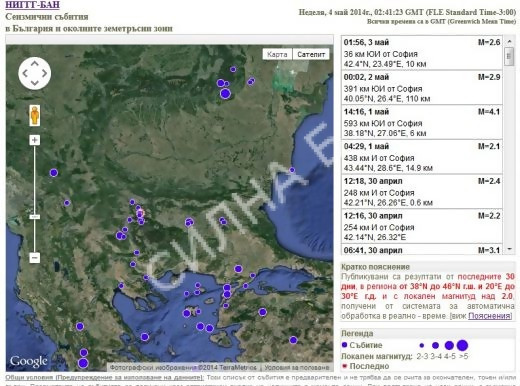Click the events list scroll up arrow
520x386 pixels.
pyautogui.click(x=509, y=42)
